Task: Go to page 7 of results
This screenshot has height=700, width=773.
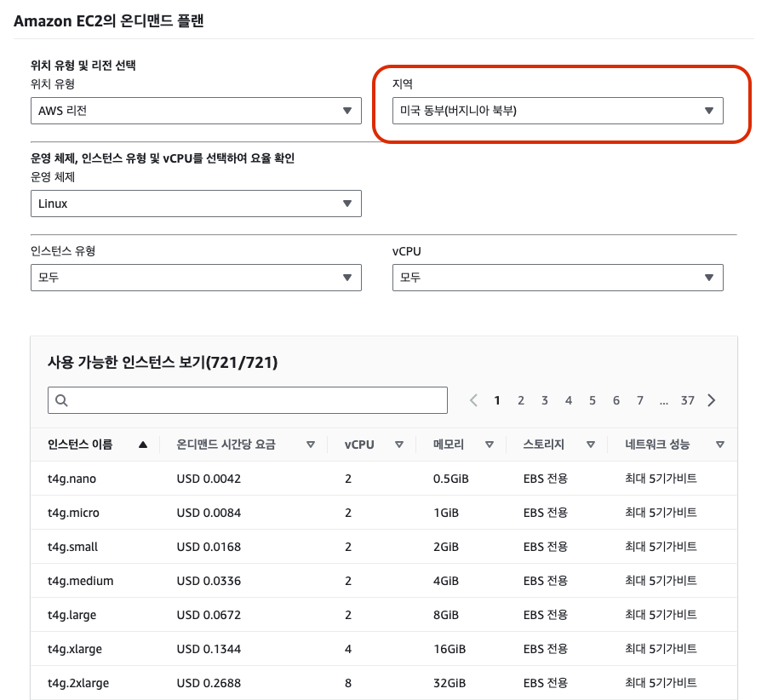Action: point(640,400)
